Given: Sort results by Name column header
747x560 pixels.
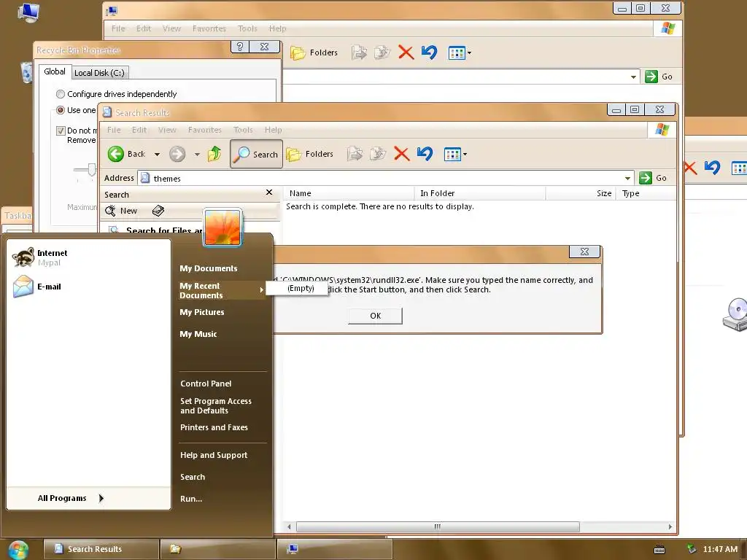Looking at the screenshot, I should 349,192.
